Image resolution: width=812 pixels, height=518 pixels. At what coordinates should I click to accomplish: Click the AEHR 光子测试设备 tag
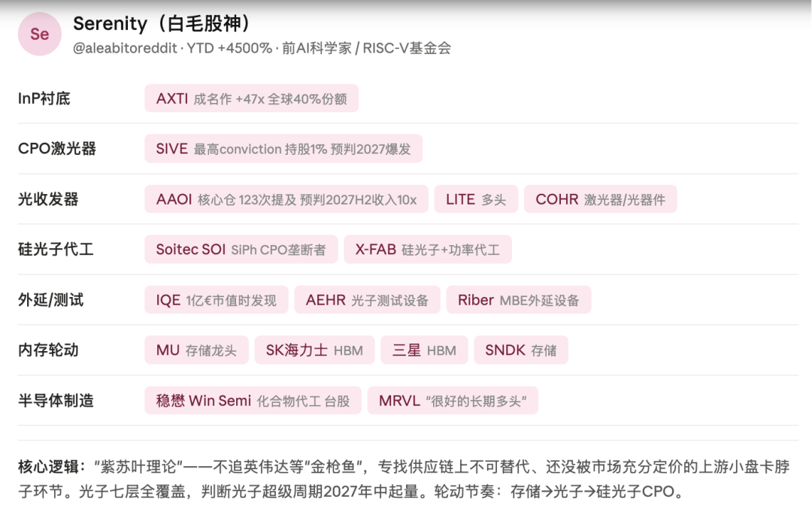tap(367, 299)
